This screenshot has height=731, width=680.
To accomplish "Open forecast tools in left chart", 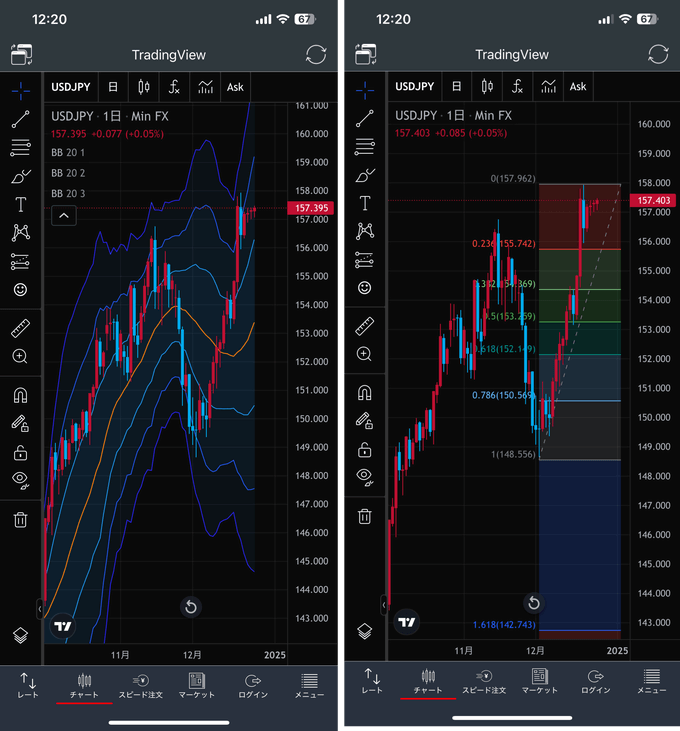I will point(21,262).
